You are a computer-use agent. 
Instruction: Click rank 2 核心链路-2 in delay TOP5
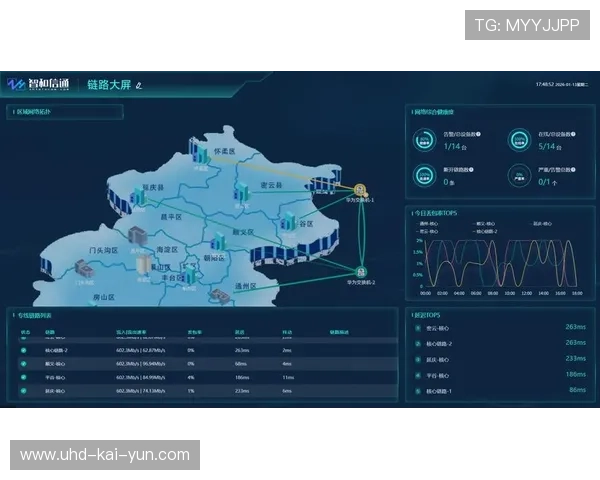click(x=439, y=344)
